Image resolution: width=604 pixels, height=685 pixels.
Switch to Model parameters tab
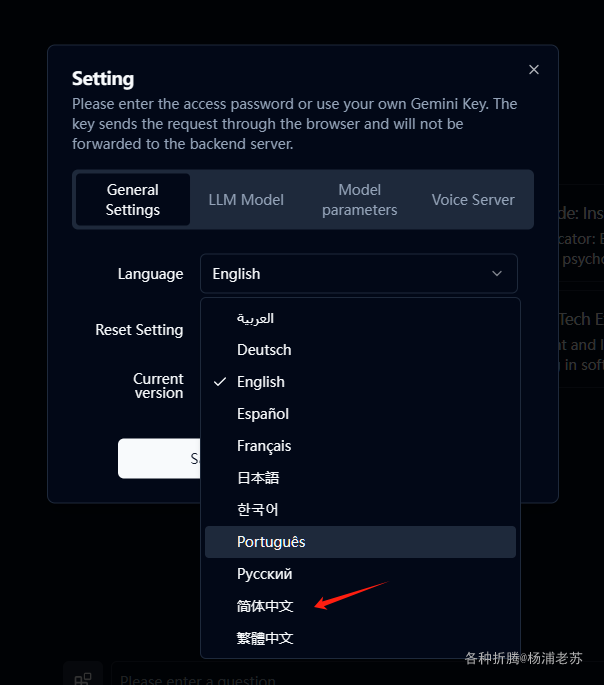(x=360, y=200)
